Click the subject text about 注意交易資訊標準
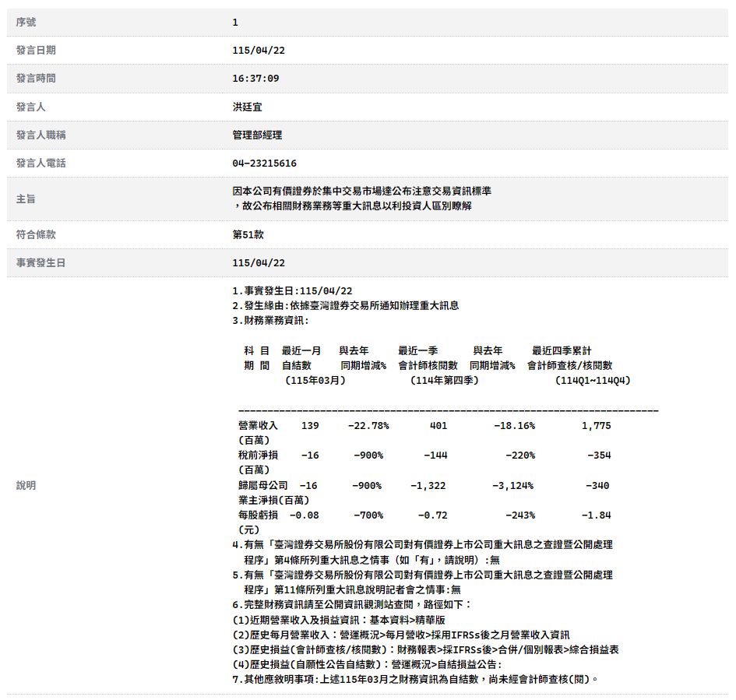 (361, 192)
